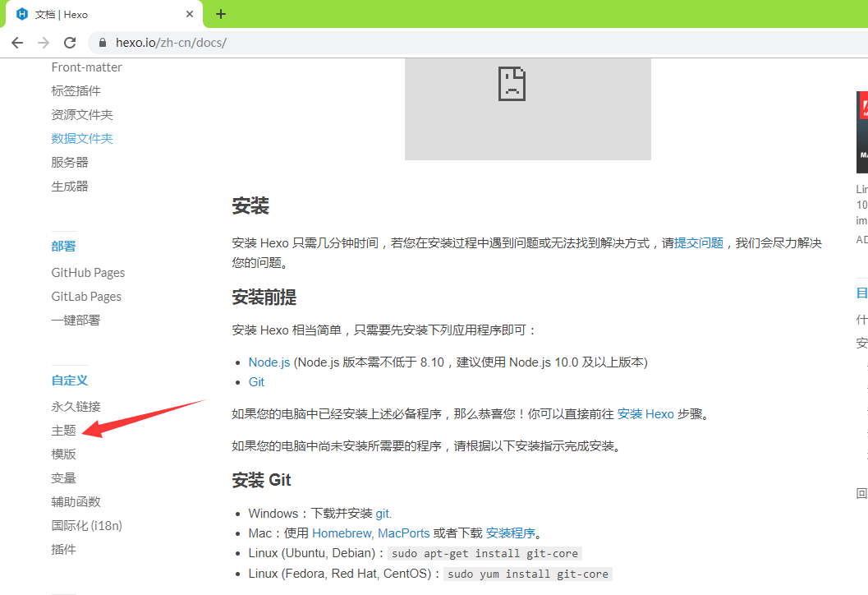This screenshot has width=868, height=595.
Task: Open the Homebrew link
Action: (x=343, y=533)
